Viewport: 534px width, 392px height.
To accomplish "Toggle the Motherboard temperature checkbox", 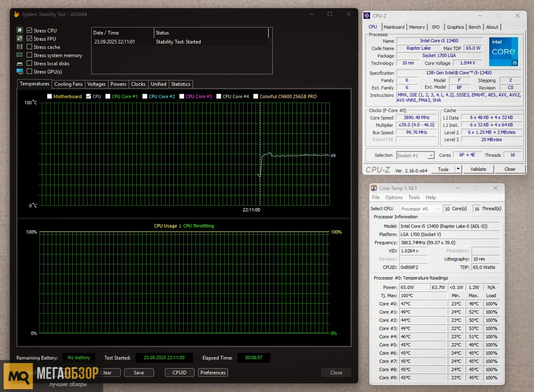I will tap(49, 96).
